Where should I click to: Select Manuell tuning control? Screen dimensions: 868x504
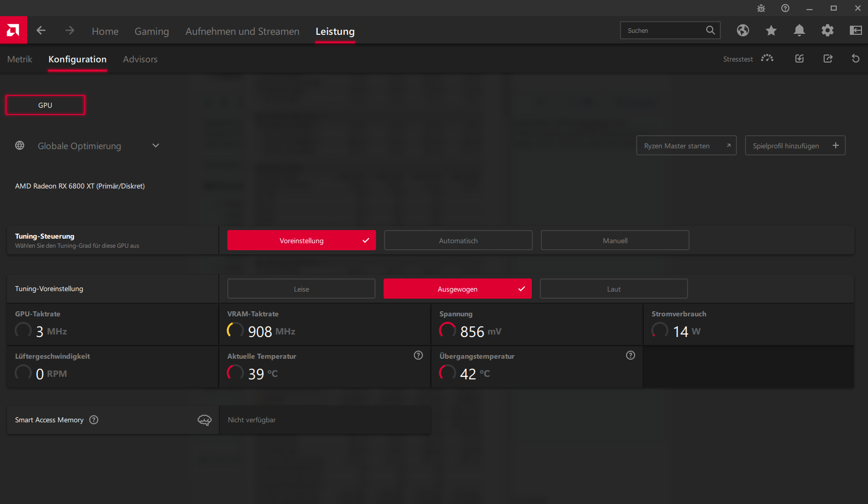[x=615, y=240]
